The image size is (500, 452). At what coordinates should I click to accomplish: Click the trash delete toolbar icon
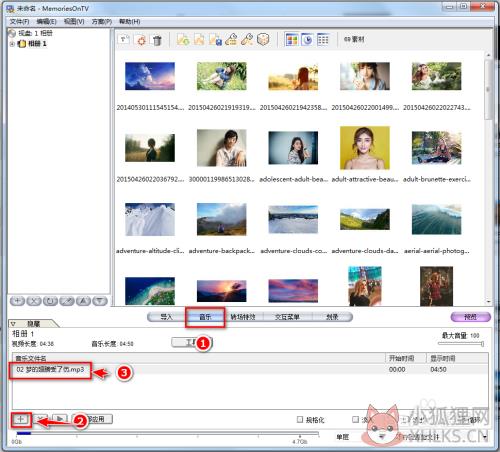(157, 40)
